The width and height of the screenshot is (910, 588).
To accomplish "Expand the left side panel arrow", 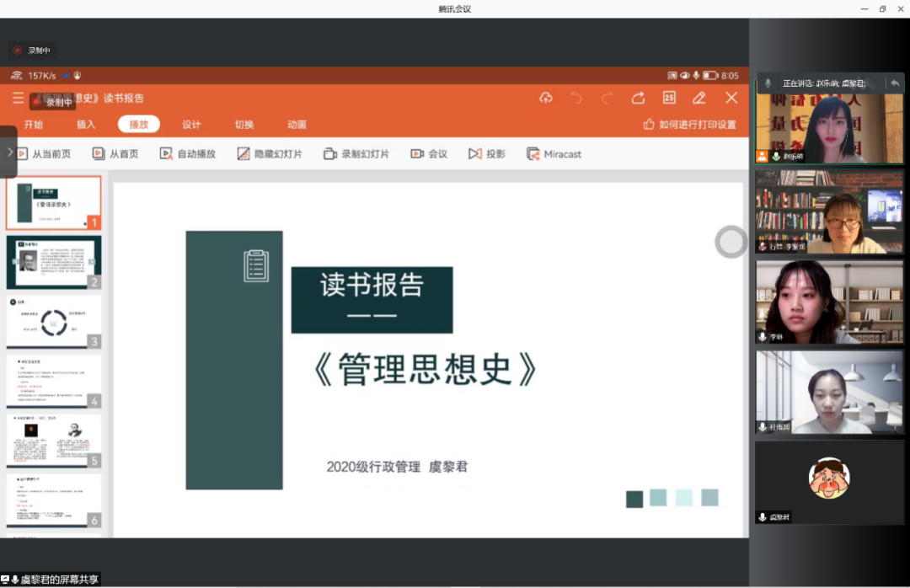I will [x=9, y=152].
